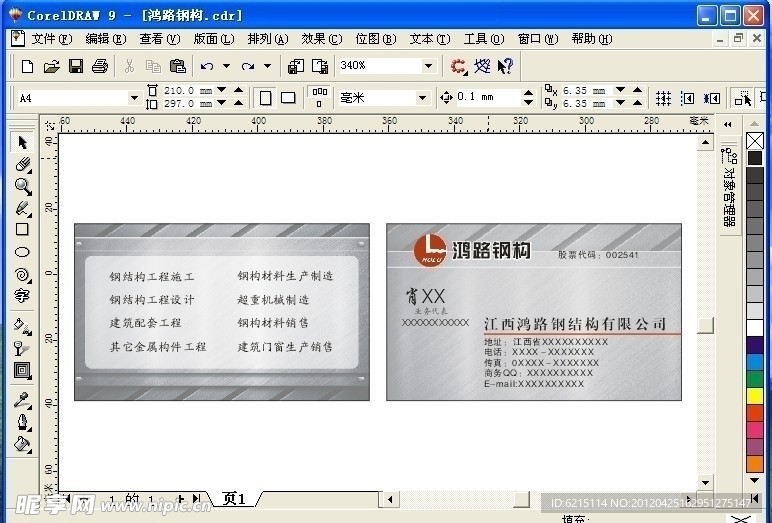This screenshot has width=772, height=523.
Task: Select the Spiral tool
Action: pyautogui.click(x=22, y=274)
